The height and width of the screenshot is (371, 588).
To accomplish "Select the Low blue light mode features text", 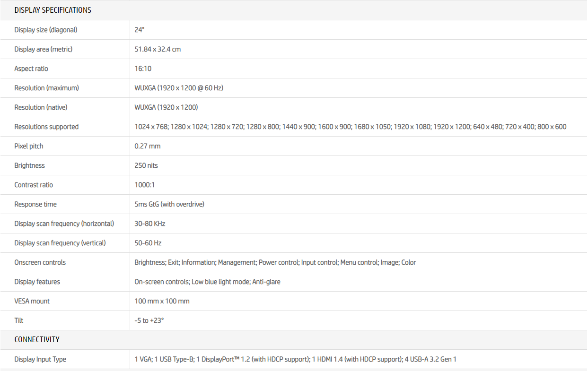I will pos(220,282).
